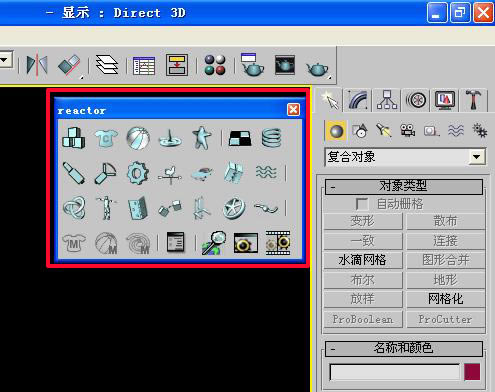
Task: Open Render Scene dialog teapot icon
Action: (251, 64)
